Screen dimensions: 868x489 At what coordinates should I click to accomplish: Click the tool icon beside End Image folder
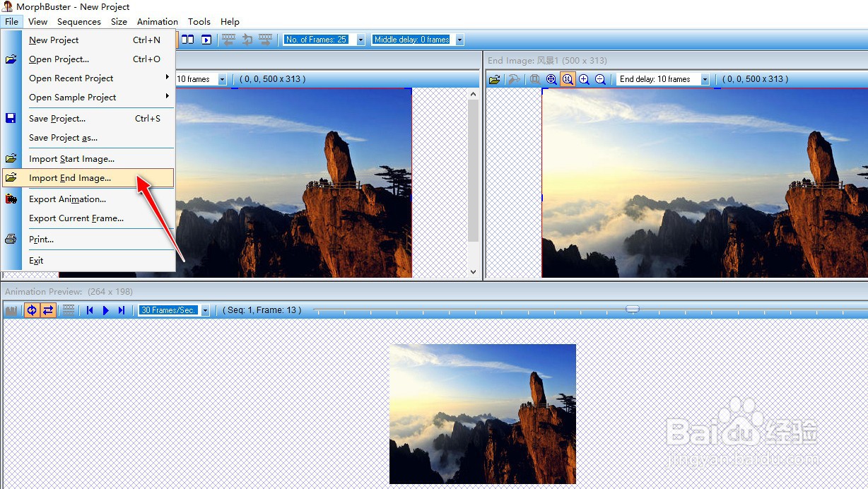(514, 79)
